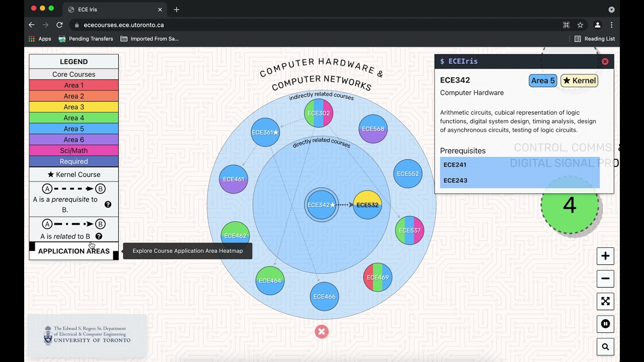Screen dimensions: 644x362
Task: Open help for related arrow legend
Action: click(99, 236)
